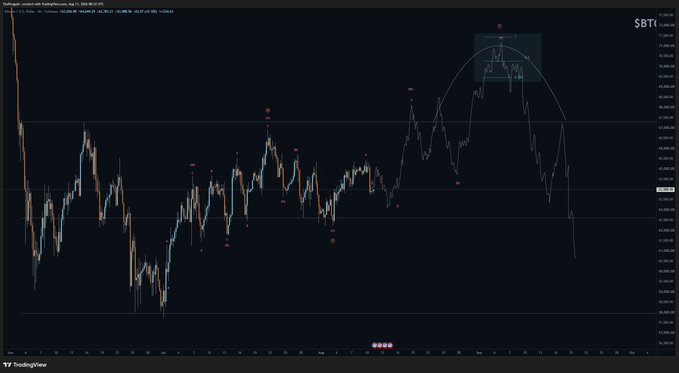Select the shaded rectangle drawing at the projected top
The width and height of the screenshot is (679, 373).
pyautogui.click(x=508, y=57)
